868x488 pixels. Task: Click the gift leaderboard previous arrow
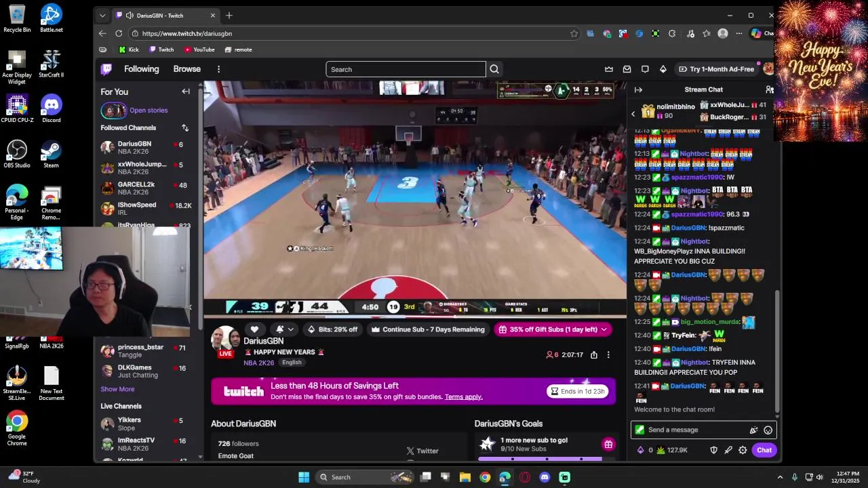(x=633, y=114)
